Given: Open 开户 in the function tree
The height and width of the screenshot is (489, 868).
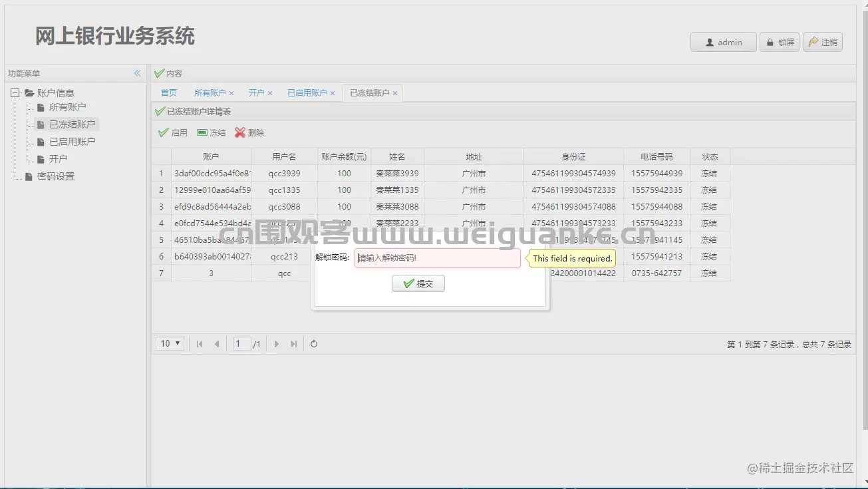Looking at the screenshot, I should (58, 159).
